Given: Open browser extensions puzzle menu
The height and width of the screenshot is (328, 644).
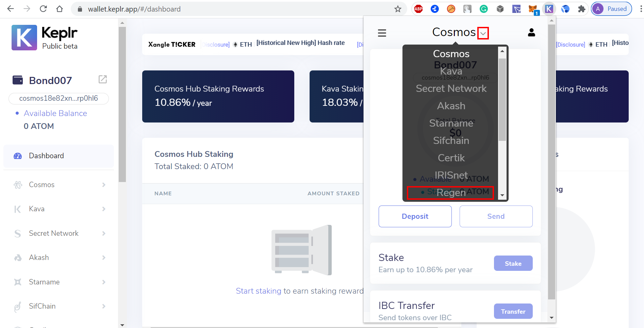Looking at the screenshot, I should pos(581,9).
